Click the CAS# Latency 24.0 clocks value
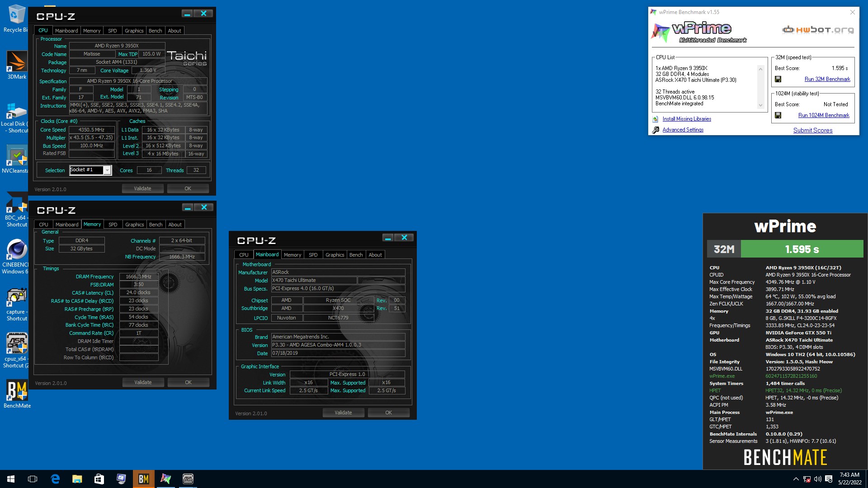Screen dimensions: 868x488 click(139, 293)
